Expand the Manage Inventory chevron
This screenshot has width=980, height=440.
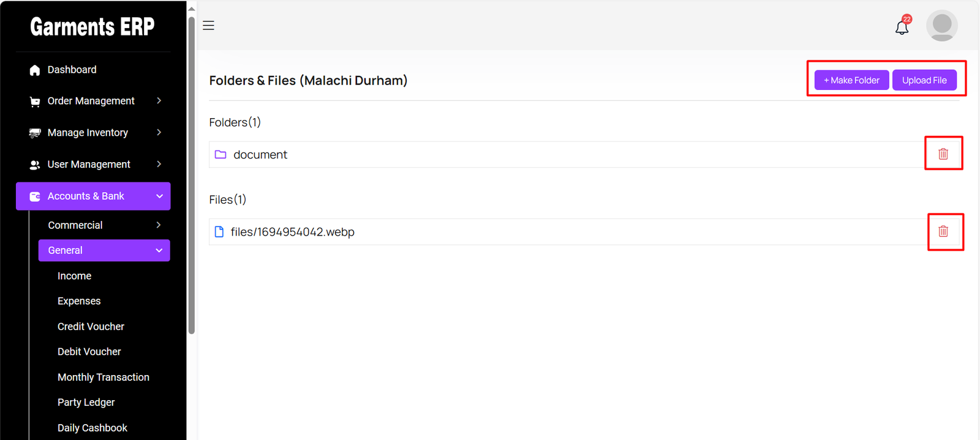159,133
